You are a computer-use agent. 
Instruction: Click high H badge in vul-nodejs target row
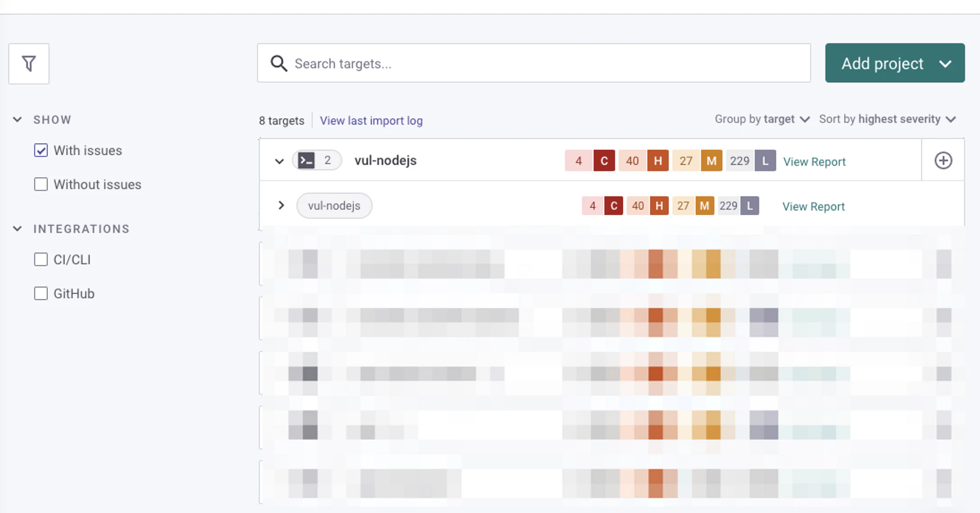coord(658,161)
